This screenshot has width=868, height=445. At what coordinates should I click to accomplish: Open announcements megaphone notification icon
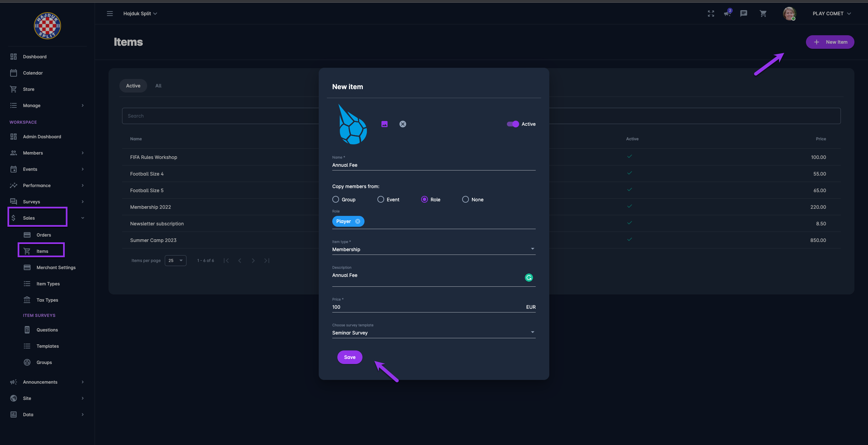pyautogui.click(x=727, y=14)
